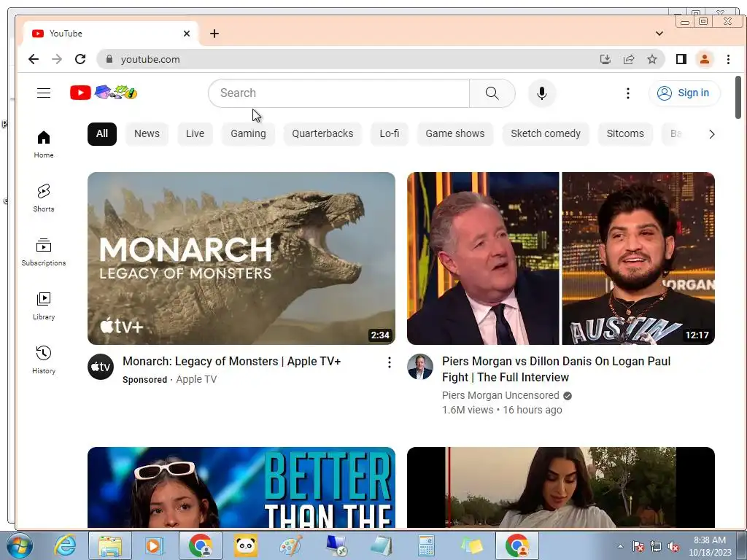This screenshot has width=747, height=560.
Task: Select the News category chip
Action: click(147, 134)
